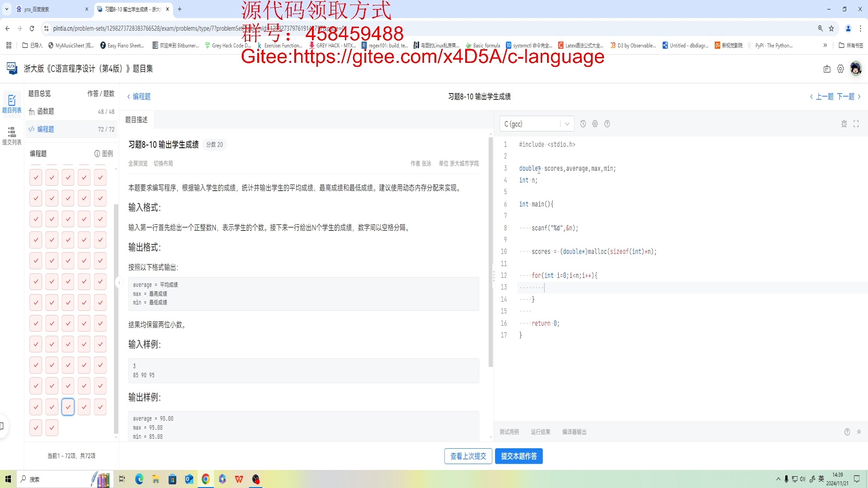
Task: Click help icon in test case panel
Action: [847, 432]
